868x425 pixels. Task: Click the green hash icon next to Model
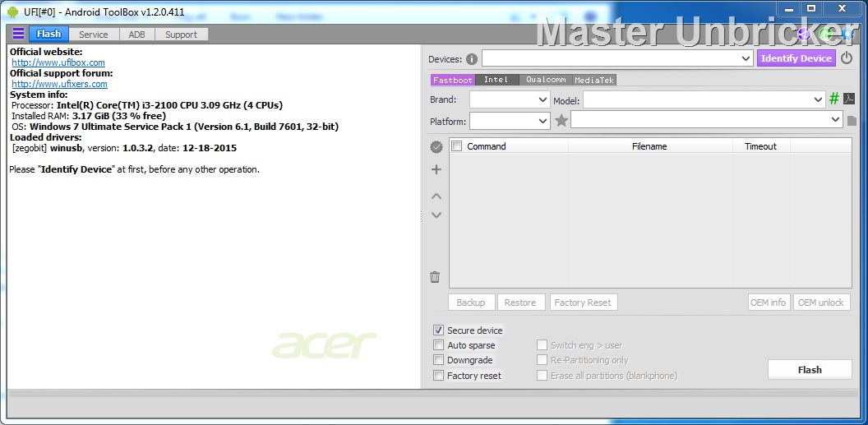[x=834, y=99]
